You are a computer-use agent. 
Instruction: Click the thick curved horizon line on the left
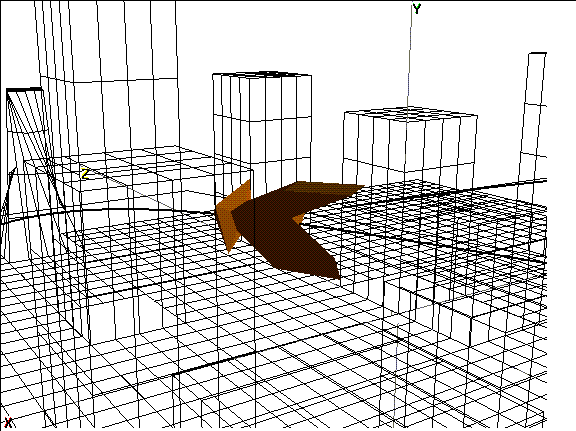click(107, 212)
